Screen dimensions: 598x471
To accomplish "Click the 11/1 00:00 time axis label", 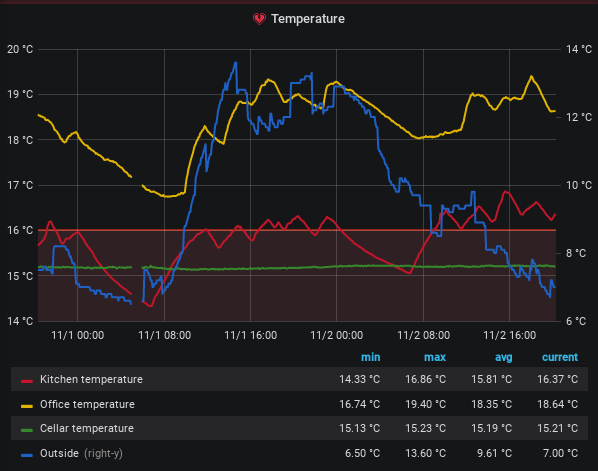I will coord(77,335).
